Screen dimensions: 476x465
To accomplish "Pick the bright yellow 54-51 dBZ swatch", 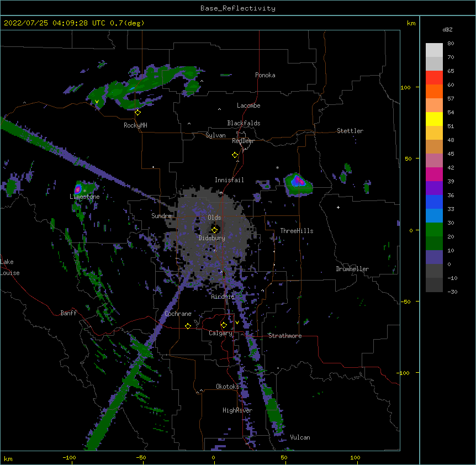I will coord(434,119).
